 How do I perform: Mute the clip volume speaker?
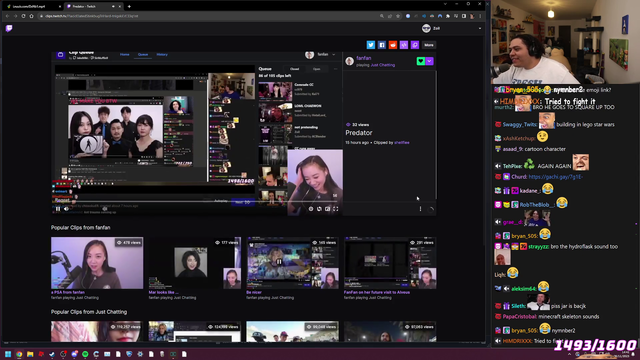(67, 209)
